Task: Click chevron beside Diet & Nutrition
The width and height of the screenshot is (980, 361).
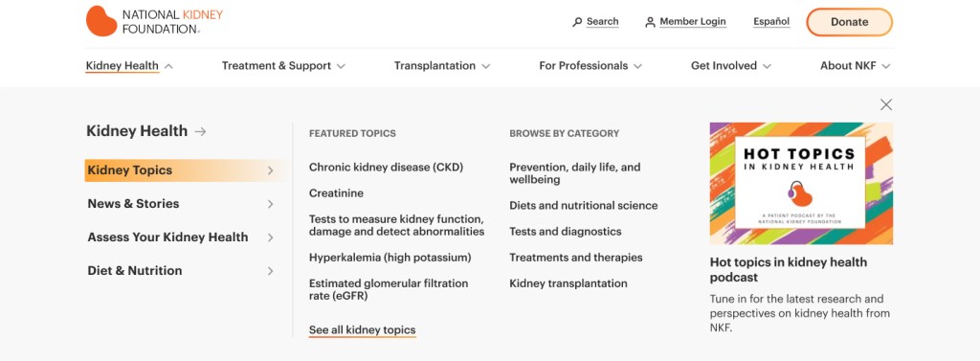Action: 270,271
